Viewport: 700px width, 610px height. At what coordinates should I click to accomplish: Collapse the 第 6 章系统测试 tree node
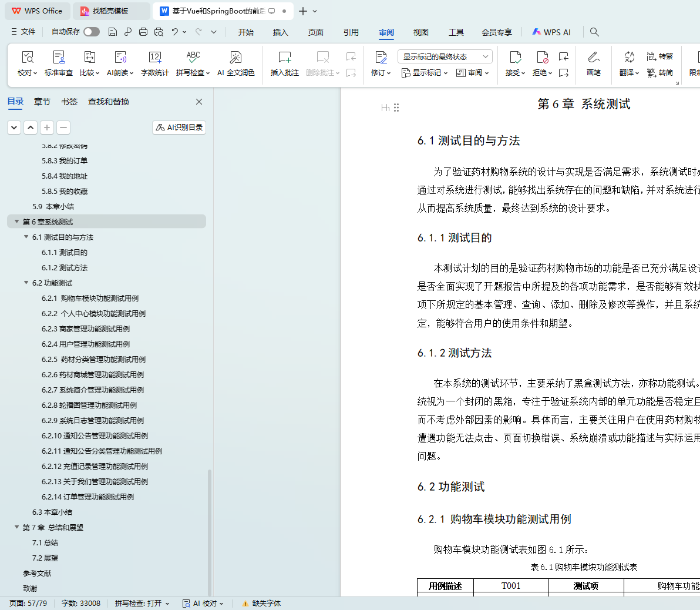point(16,221)
